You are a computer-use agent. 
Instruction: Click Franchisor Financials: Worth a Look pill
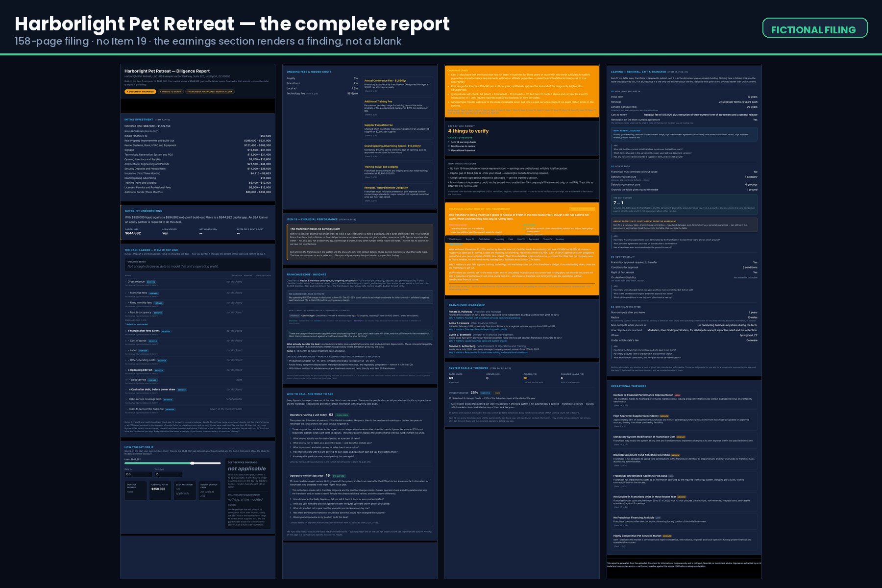click(x=210, y=92)
